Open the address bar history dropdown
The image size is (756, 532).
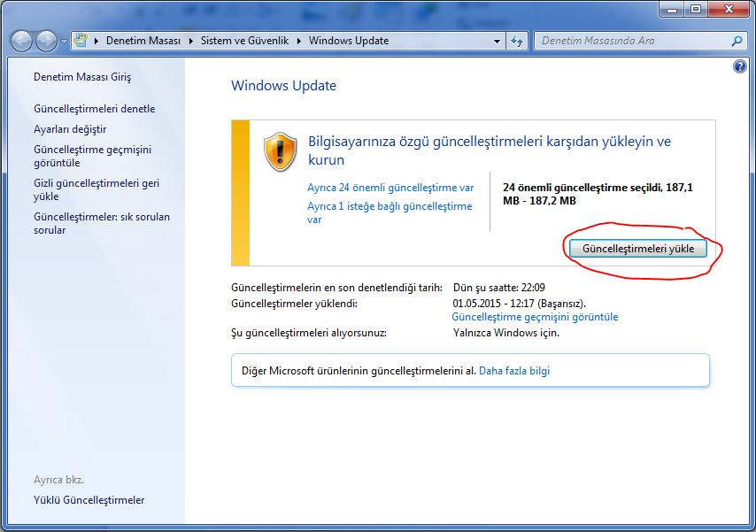497,41
